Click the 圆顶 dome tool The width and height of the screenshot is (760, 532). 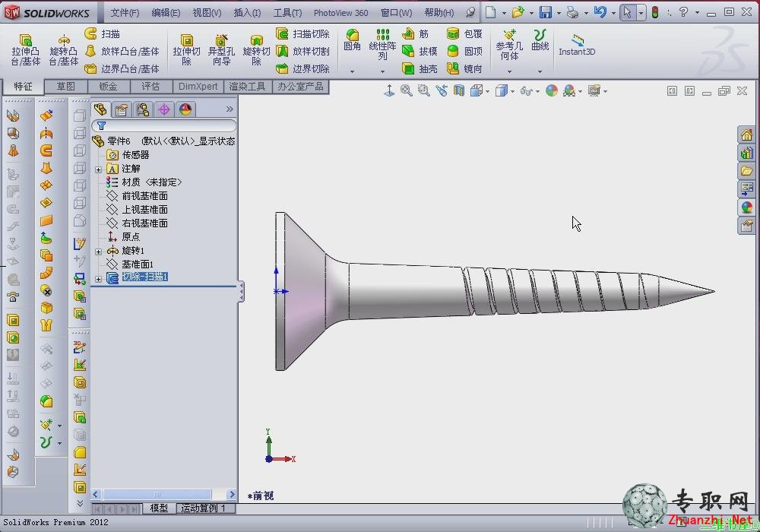(x=464, y=51)
